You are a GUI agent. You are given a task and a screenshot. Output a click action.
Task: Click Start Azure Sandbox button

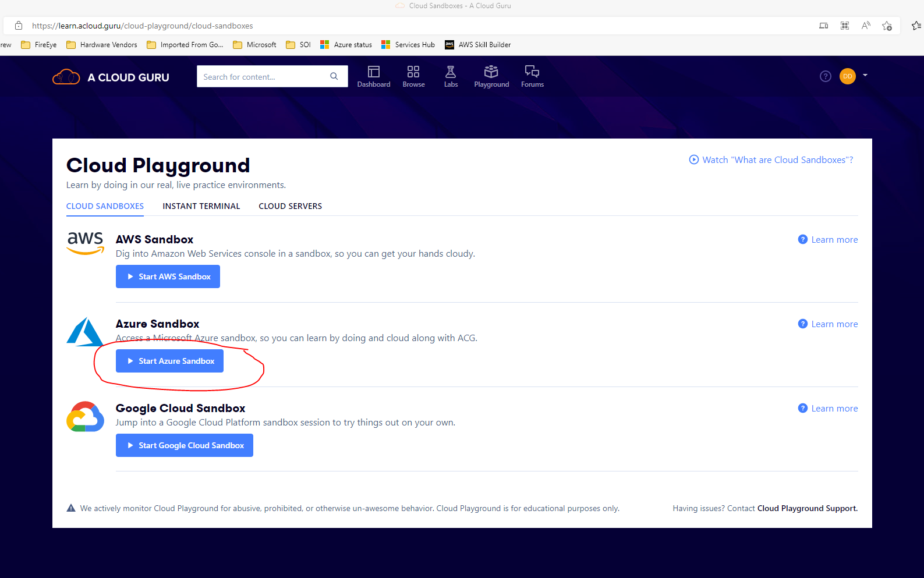coord(169,361)
